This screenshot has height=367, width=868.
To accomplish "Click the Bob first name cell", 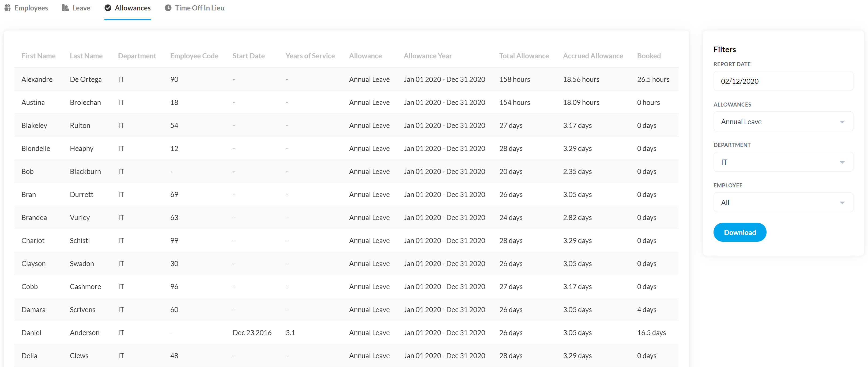I will [x=28, y=172].
